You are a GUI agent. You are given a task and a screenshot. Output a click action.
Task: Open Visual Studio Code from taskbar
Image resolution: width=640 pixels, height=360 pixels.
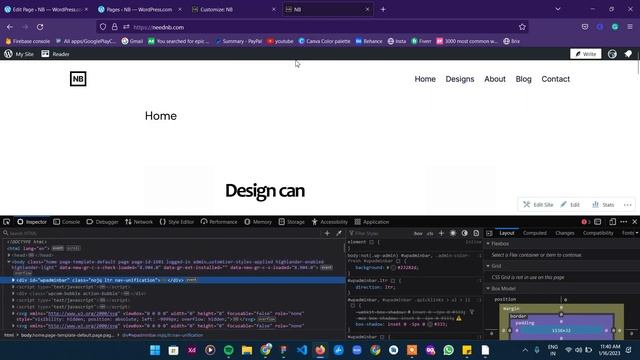[x=302, y=350]
